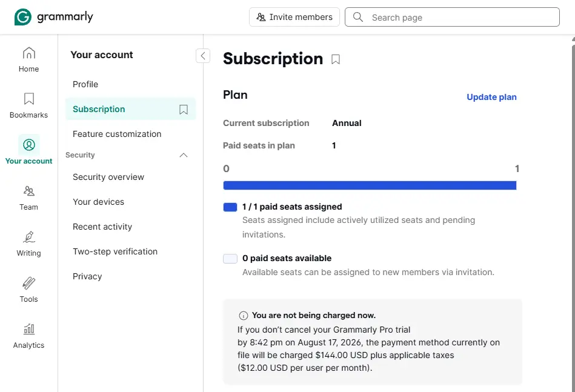Open Privacy settings
The image size is (575, 392).
click(x=87, y=276)
